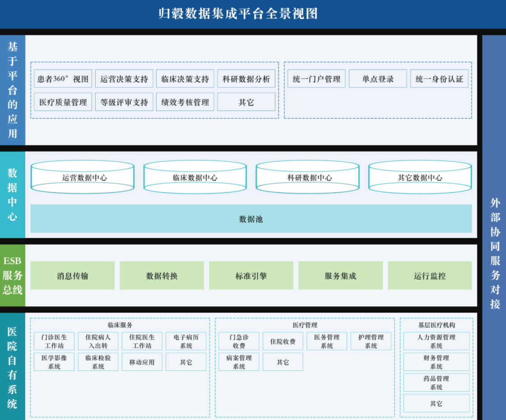Click the 住院收费 box
Screen dimensions: 506x420
pyautogui.click(x=283, y=342)
